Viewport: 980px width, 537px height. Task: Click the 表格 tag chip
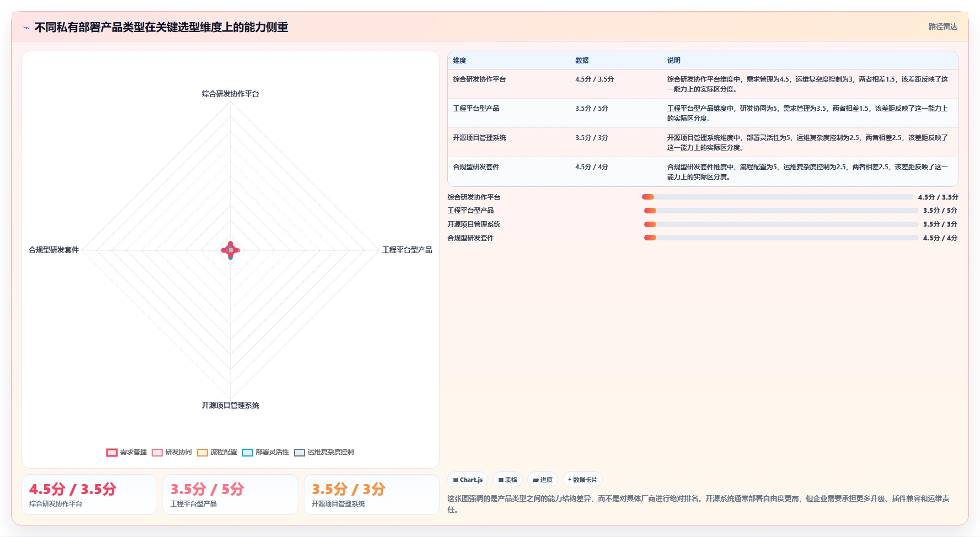pyautogui.click(x=507, y=480)
